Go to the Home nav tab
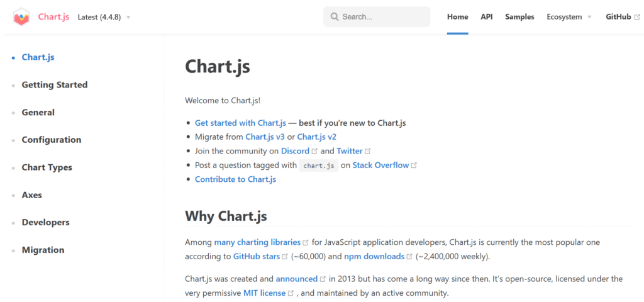The height and width of the screenshot is (302, 644). point(458,17)
